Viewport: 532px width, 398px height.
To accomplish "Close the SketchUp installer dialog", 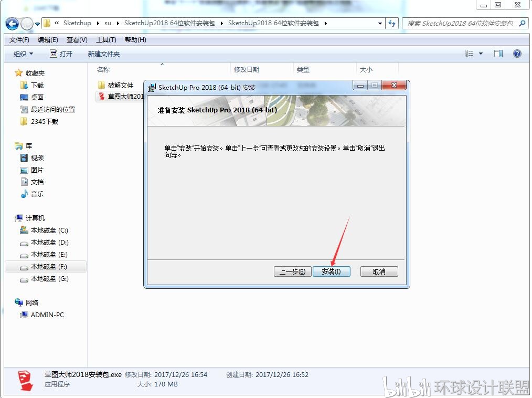I will point(394,85).
